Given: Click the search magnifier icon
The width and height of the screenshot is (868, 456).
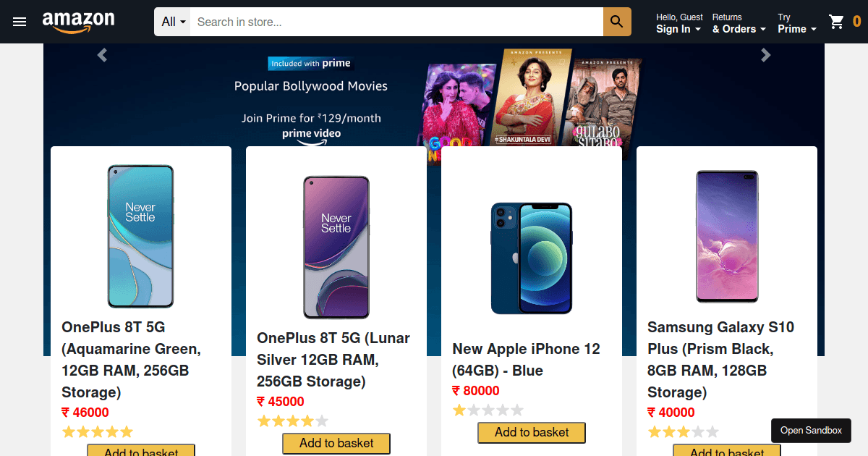Looking at the screenshot, I should 616,22.
